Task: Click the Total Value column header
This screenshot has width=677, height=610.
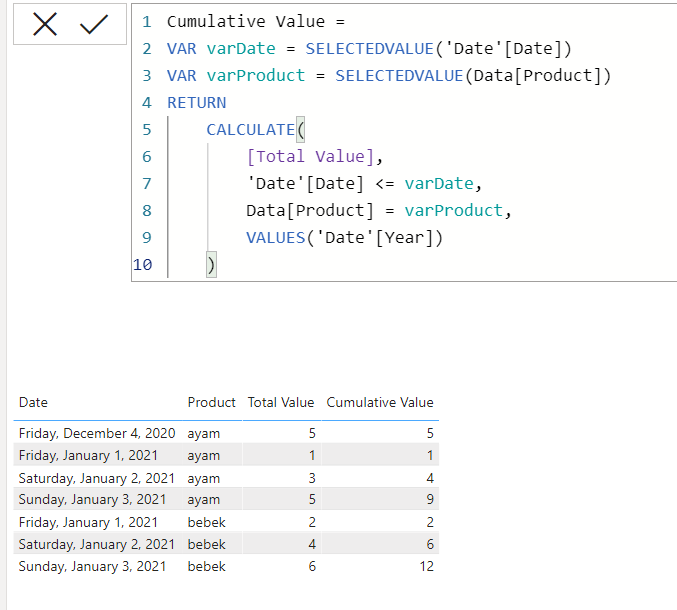Action: (281, 402)
